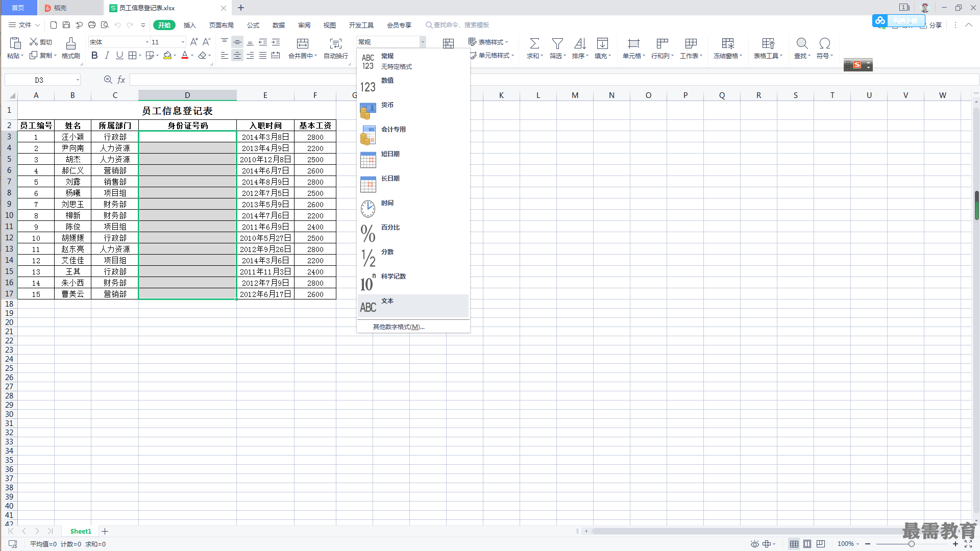This screenshot has width=980, height=551.
Task: Click the Print icon in quick access bar
Action: (92, 24)
